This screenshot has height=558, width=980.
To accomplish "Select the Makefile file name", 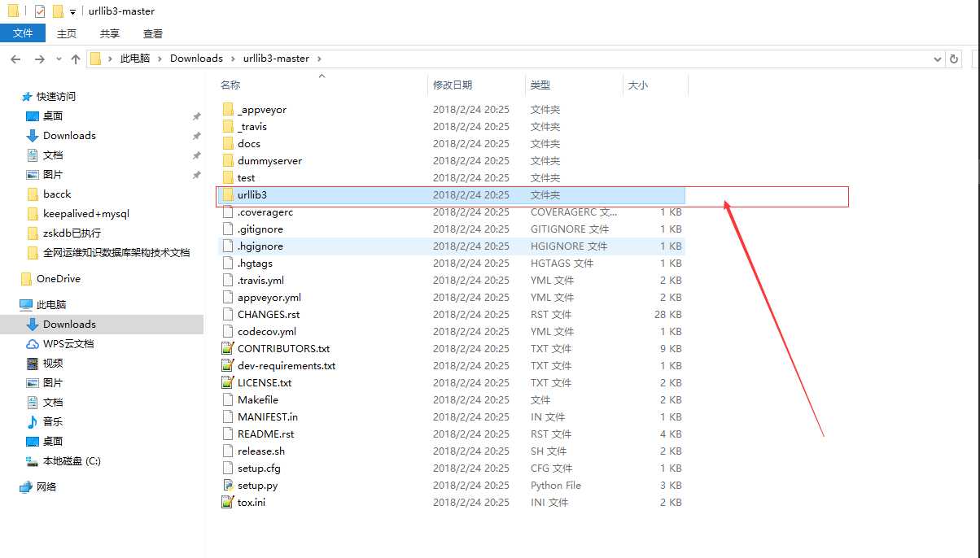I will [258, 399].
